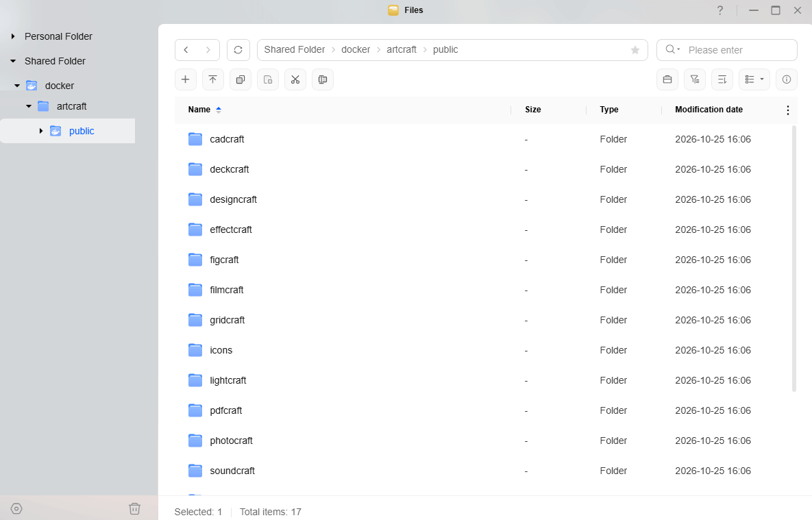Click the scissors cut icon
812x520 pixels.
click(295, 79)
